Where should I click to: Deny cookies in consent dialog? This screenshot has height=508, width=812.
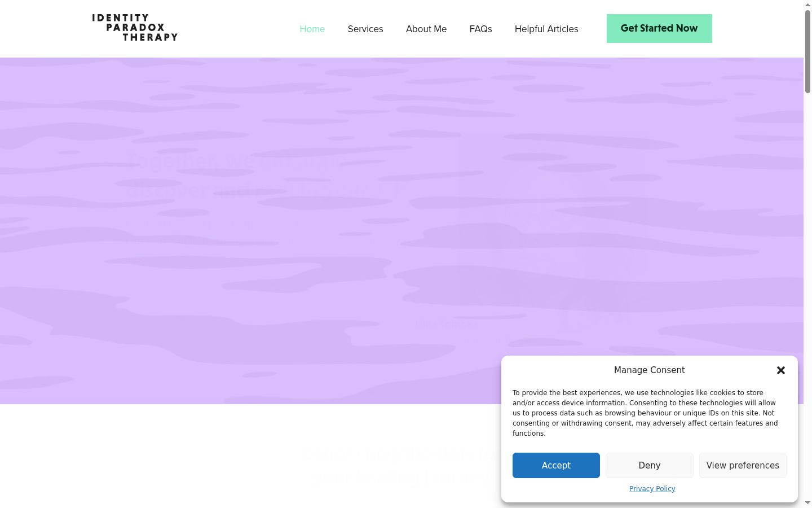650,465
